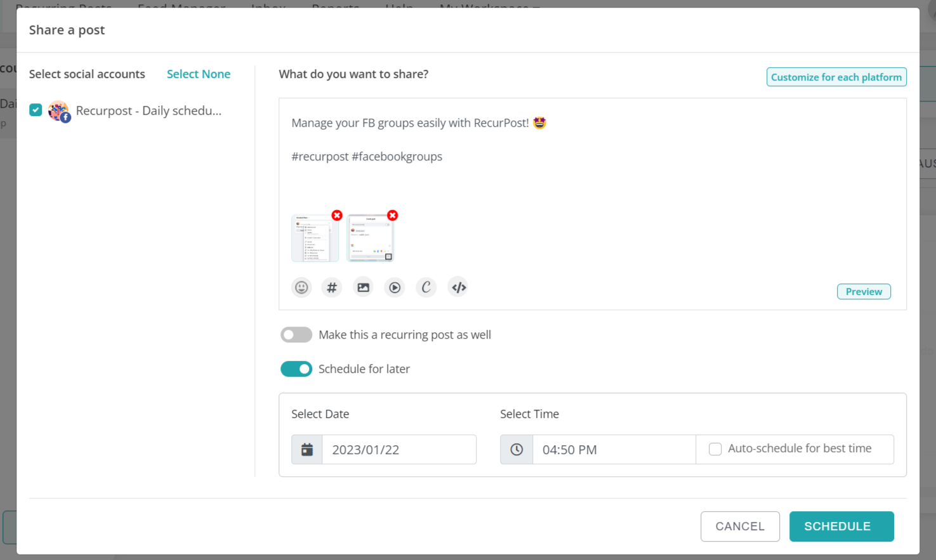
Task: Uncheck the Recurpost Daily schedule account
Action: [x=36, y=110]
